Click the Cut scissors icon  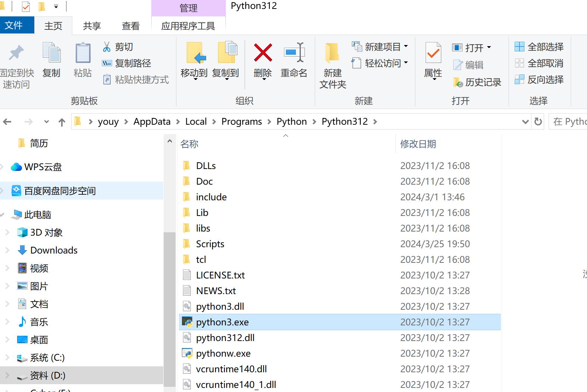click(107, 47)
